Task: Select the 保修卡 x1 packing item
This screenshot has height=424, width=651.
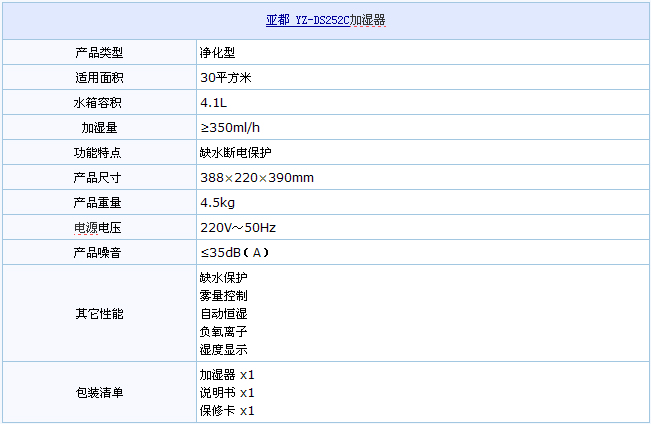Action: [x=227, y=411]
